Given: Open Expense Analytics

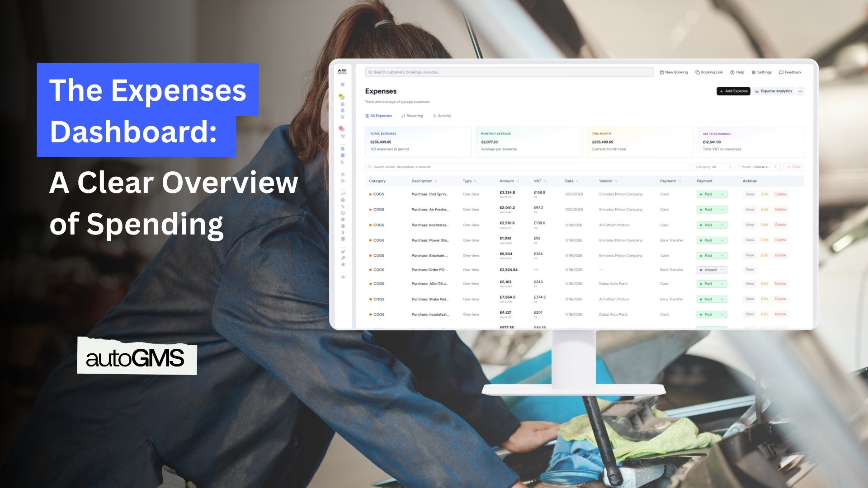Looking at the screenshot, I should pyautogui.click(x=773, y=91).
